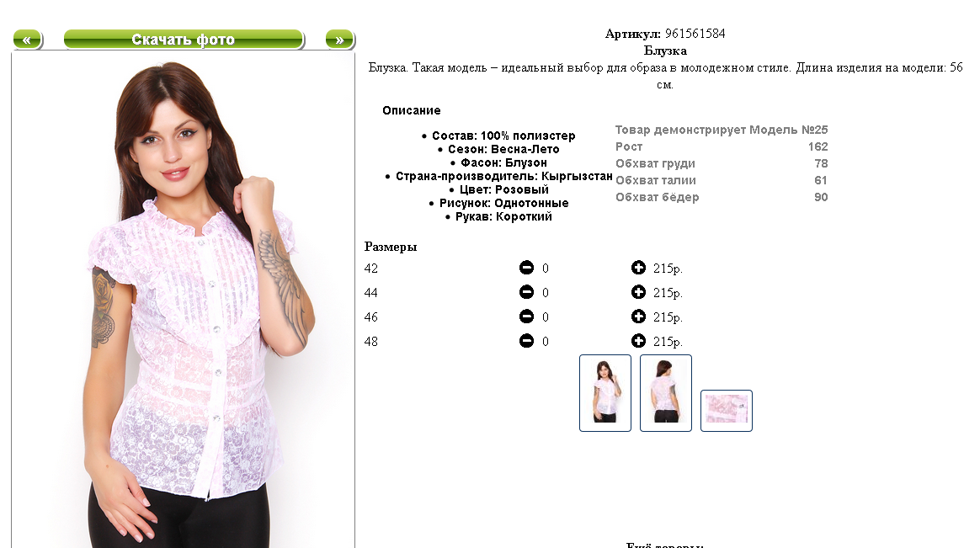Go to next photo with » button

[x=340, y=40]
